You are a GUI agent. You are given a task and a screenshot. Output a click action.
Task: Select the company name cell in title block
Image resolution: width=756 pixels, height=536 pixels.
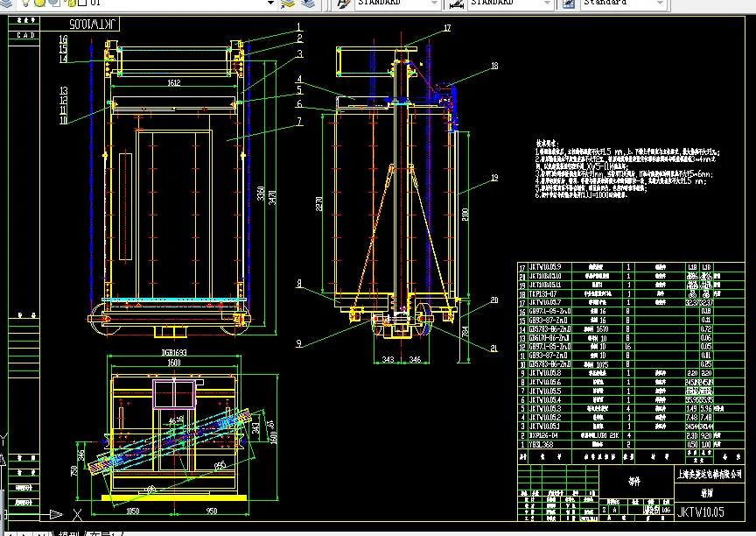[x=710, y=474]
